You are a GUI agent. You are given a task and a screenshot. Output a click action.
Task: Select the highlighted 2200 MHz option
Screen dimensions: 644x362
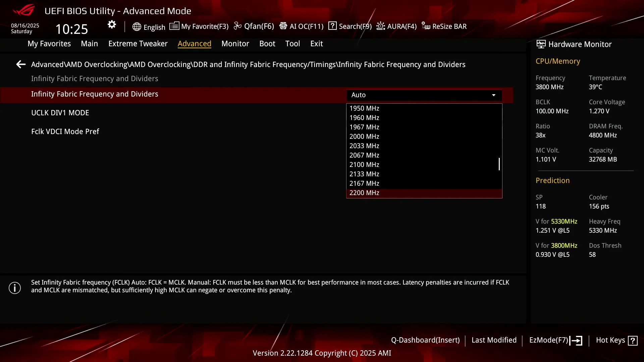(424, 193)
